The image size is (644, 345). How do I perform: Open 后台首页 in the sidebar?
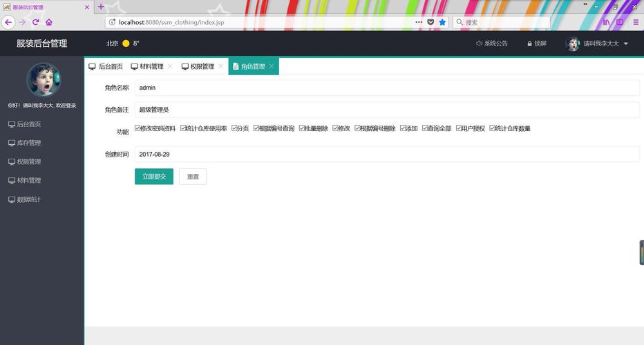[x=25, y=124]
